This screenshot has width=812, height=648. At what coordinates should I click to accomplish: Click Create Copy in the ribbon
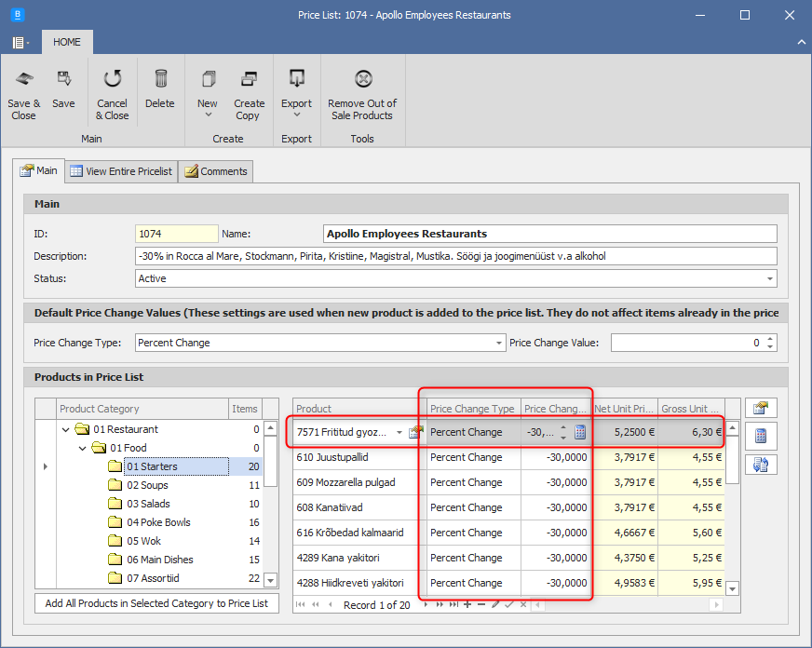click(x=249, y=96)
